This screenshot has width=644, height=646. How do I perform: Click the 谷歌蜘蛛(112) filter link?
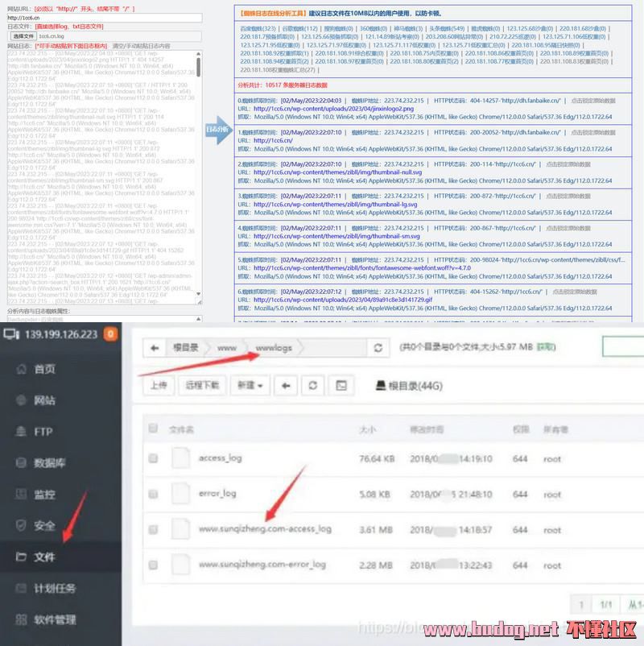click(x=300, y=28)
